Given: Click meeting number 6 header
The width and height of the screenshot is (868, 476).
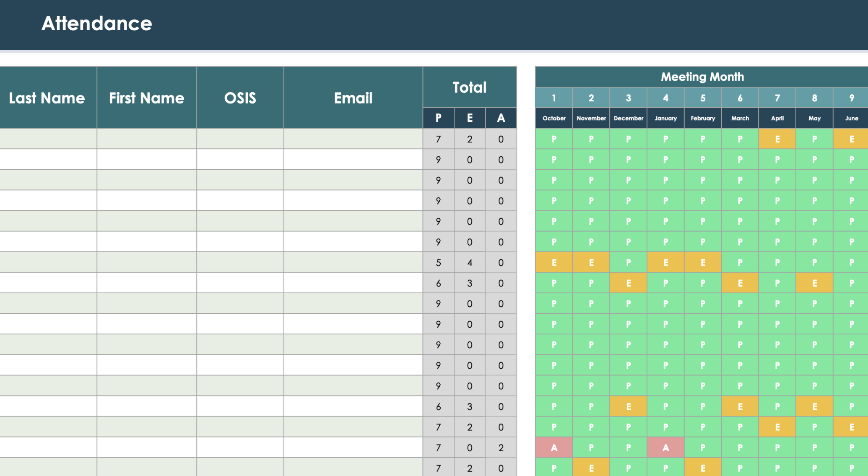Looking at the screenshot, I should (x=740, y=98).
